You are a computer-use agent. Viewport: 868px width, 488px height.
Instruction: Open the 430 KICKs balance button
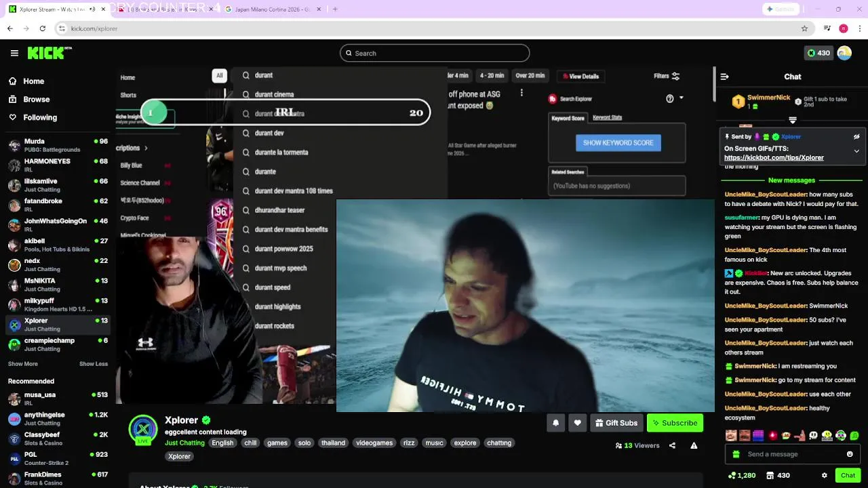[818, 53]
